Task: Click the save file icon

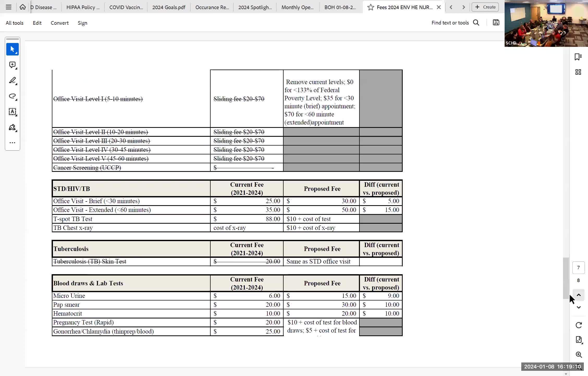Action: [496, 23]
